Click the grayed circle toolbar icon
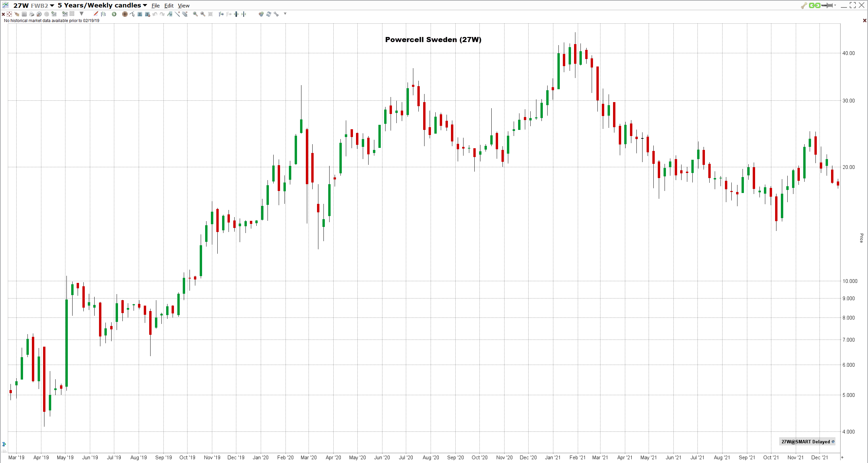The height and width of the screenshot is (463, 868). [x=46, y=14]
